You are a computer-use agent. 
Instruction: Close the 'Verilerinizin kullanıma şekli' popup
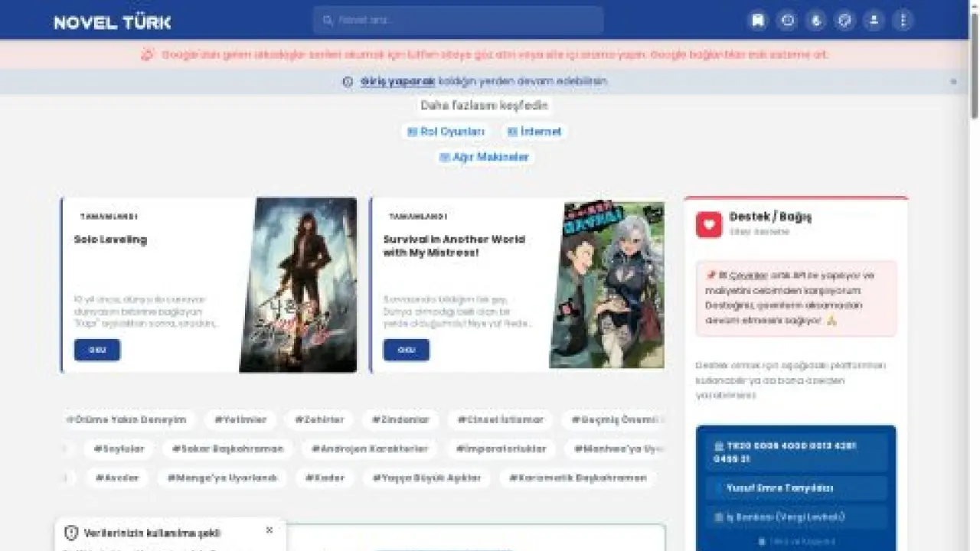coord(269,530)
